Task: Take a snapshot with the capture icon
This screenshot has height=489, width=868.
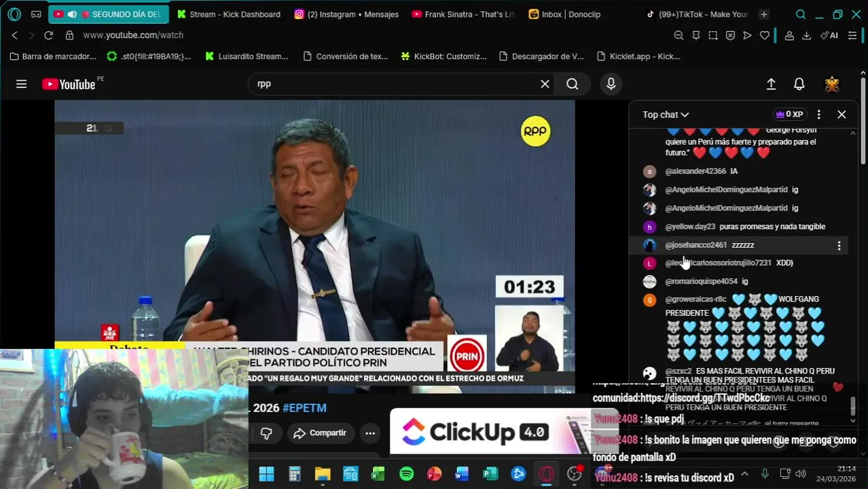Action: pos(713,35)
